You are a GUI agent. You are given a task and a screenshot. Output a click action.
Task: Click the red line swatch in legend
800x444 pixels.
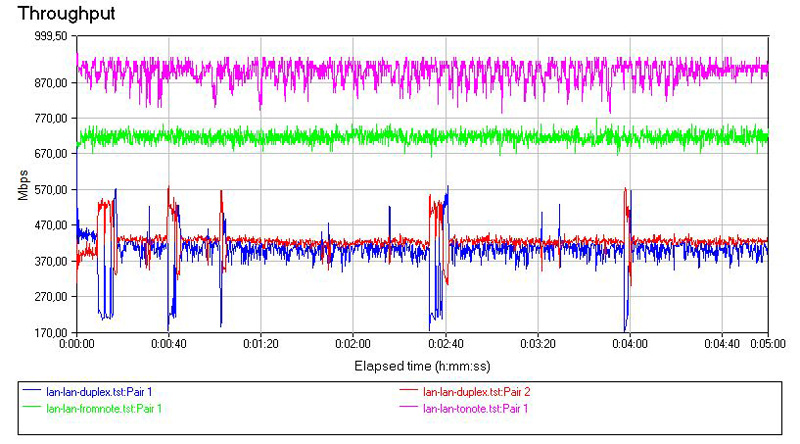click(x=410, y=393)
